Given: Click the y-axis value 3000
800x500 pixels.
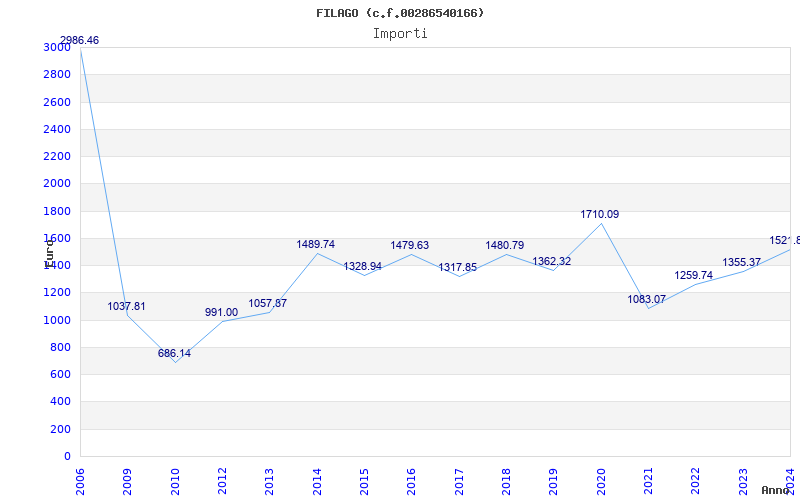Looking at the screenshot, I should pos(57,47).
